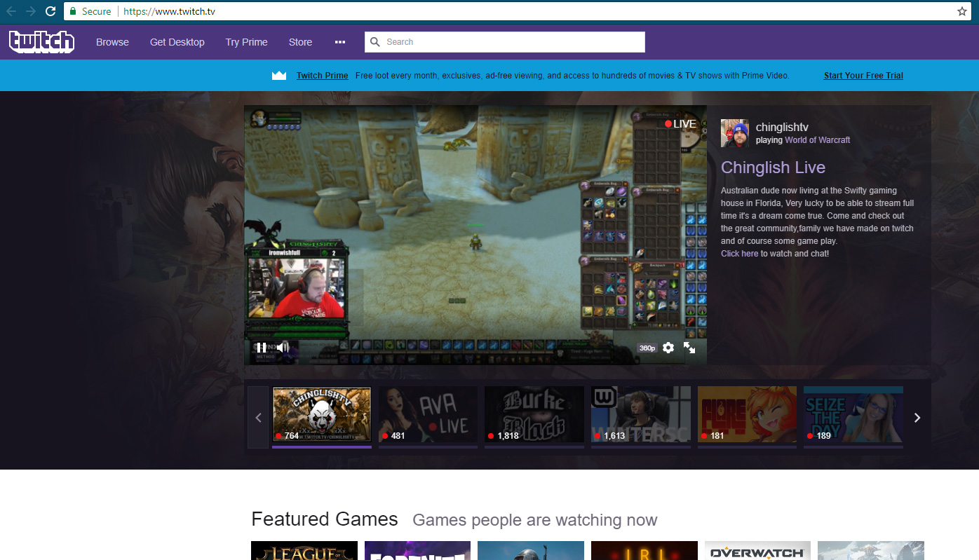Screen dimensions: 979x560
Task: Click the Chinglish Live title
Action: pos(773,168)
